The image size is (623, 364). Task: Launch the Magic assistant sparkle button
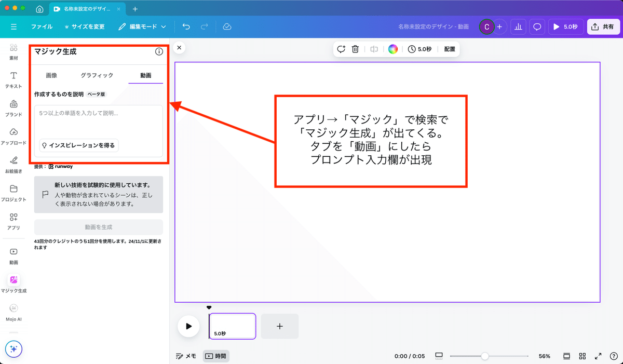pos(14,349)
